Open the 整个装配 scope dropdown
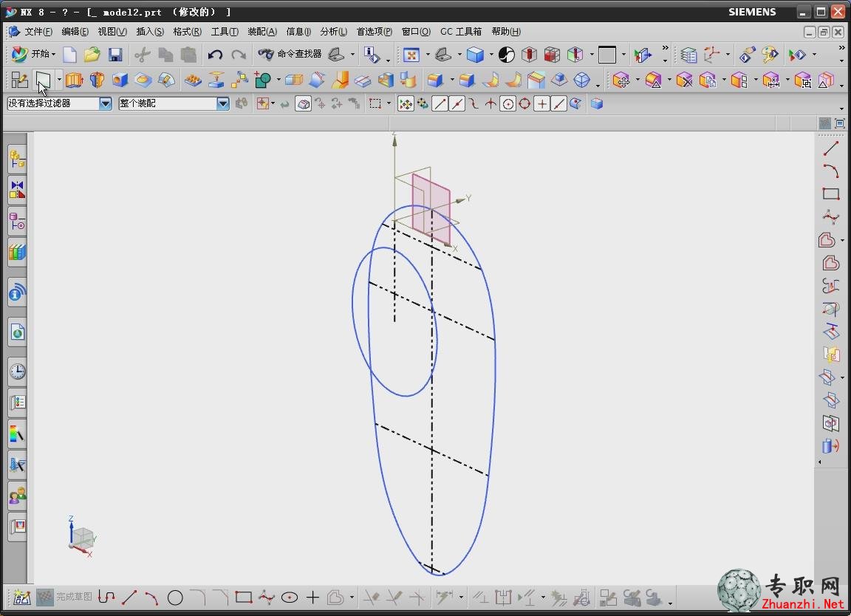The image size is (851, 616). [x=222, y=103]
